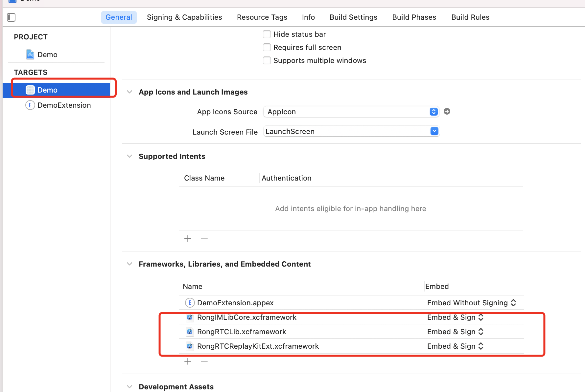Image resolution: width=585 pixels, height=392 pixels.
Task: Click the PROJECT section heading
Action: (31, 37)
